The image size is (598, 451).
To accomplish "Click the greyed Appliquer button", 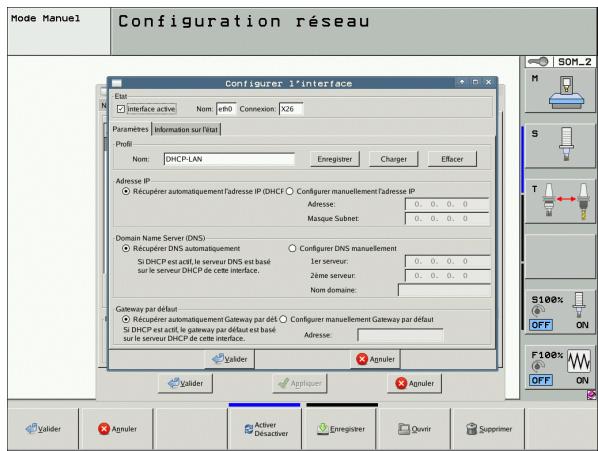I will coord(300,383).
